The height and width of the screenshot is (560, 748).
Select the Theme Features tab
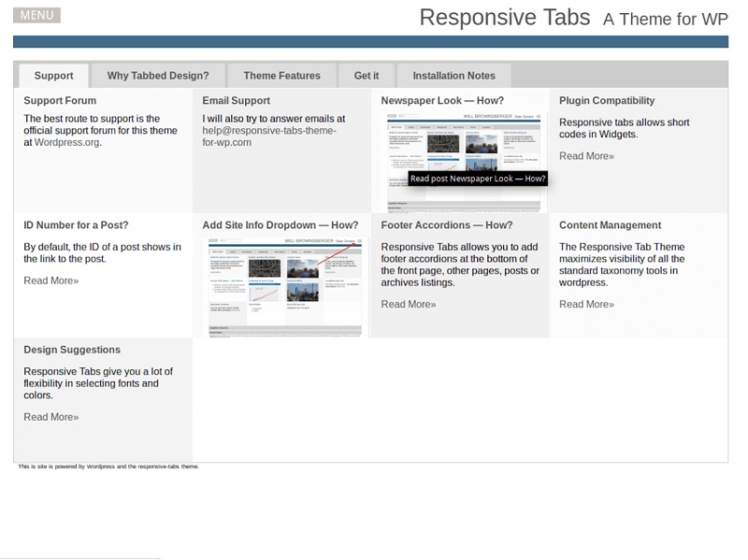click(281, 76)
